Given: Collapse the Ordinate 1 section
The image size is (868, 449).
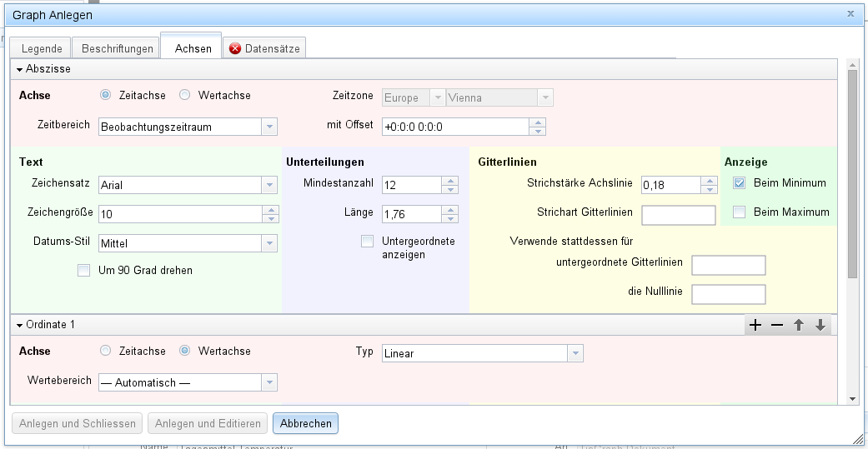Looking at the screenshot, I should point(20,325).
